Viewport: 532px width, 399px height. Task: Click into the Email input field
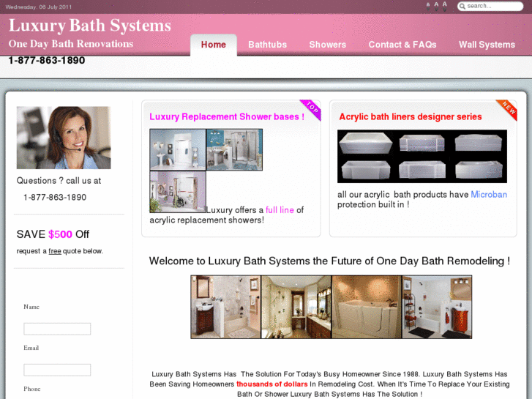57,370
